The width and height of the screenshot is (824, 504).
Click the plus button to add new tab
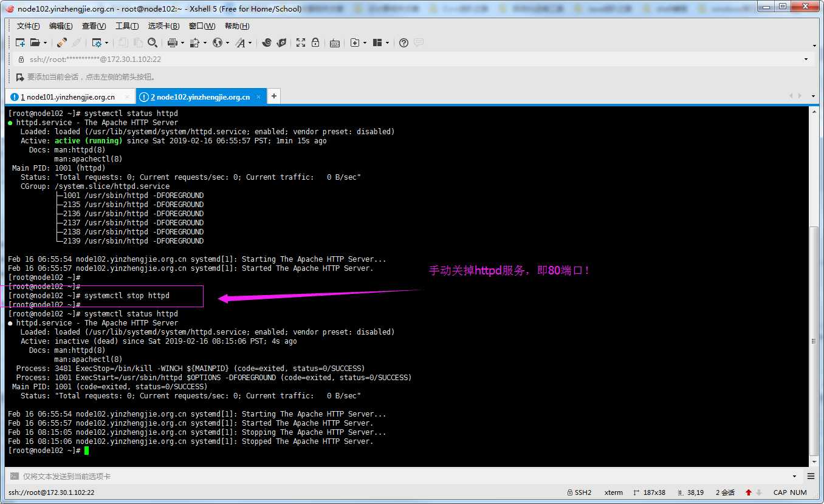pos(274,96)
